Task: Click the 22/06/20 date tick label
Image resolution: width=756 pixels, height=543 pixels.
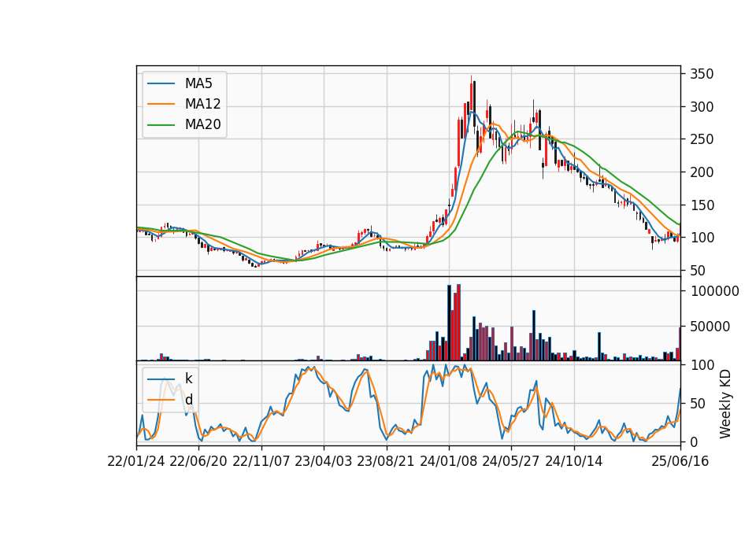Action: pos(198,462)
